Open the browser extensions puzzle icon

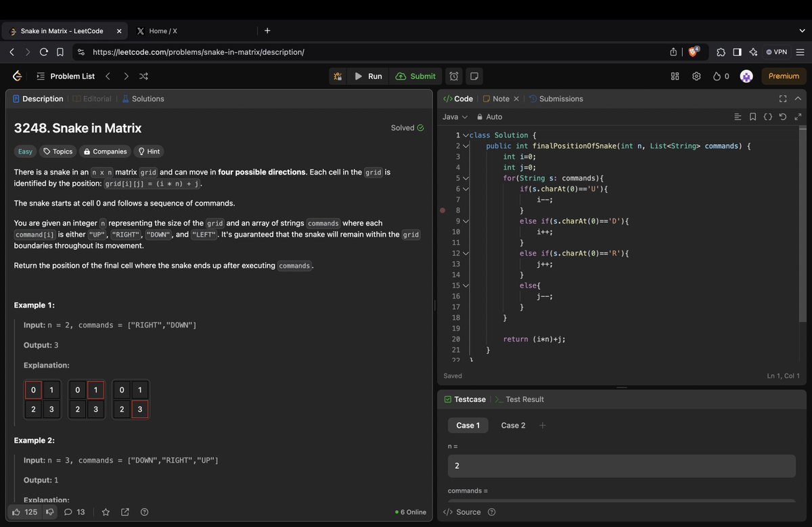[721, 52]
